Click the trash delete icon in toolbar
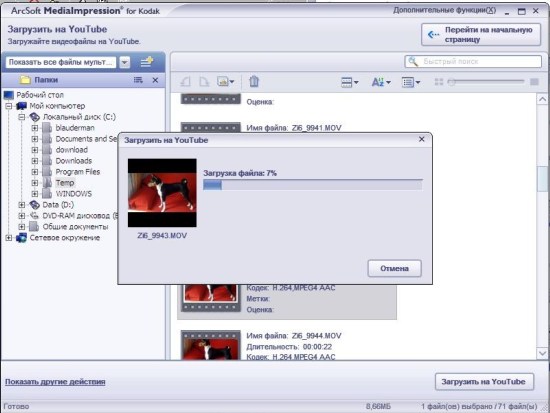The width and height of the screenshot is (550, 413). point(254,81)
